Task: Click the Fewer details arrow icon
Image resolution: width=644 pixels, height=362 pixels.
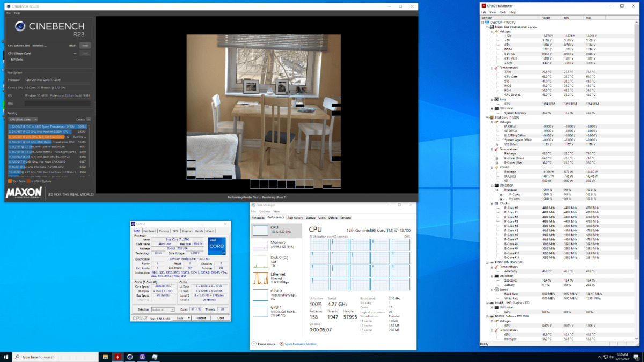Action: pos(253,343)
